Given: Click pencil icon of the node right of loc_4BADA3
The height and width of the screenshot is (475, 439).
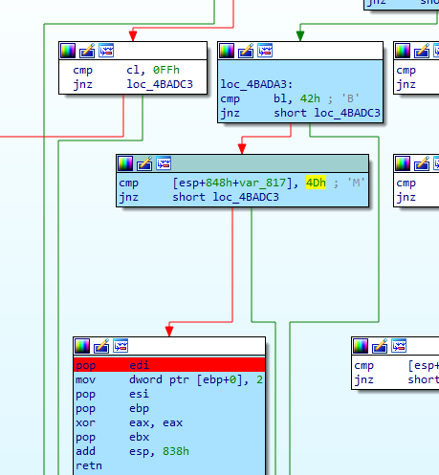Looking at the screenshot, I should tap(422, 51).
